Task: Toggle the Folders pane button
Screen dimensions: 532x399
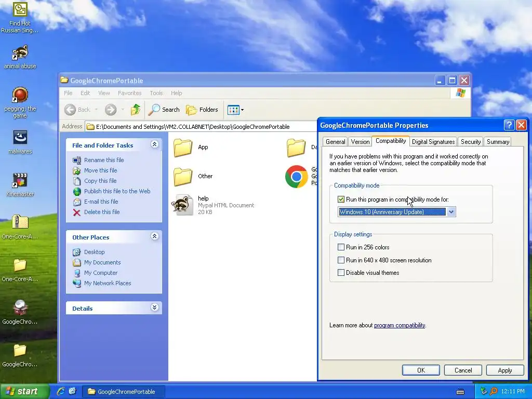Action: [x=202, y=110]
